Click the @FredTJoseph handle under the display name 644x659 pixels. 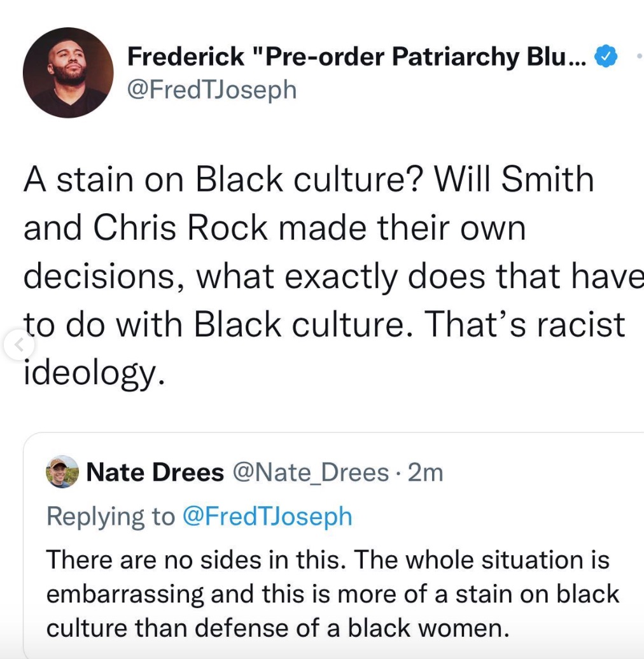[x=212, y=90]
